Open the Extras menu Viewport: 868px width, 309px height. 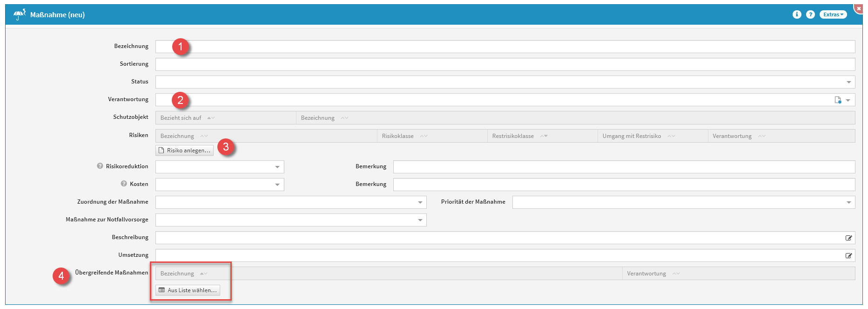pyautogui.click(x=833, y=14)
